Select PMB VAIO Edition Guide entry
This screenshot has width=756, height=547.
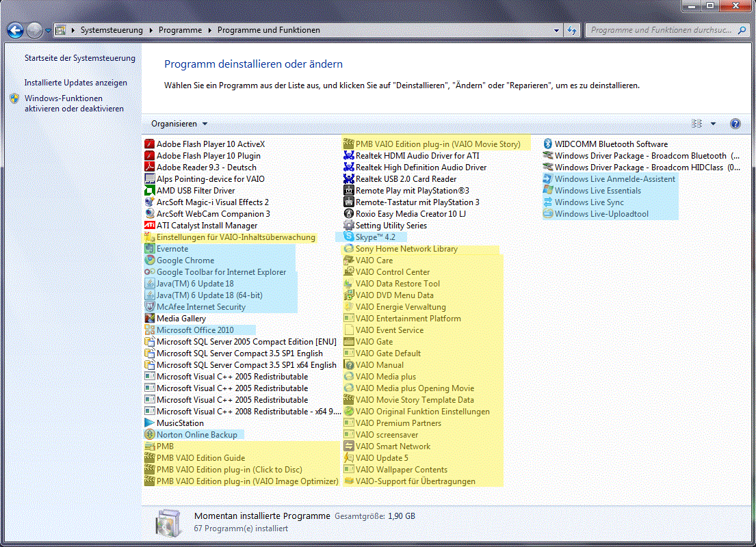(x=195, y=458)
